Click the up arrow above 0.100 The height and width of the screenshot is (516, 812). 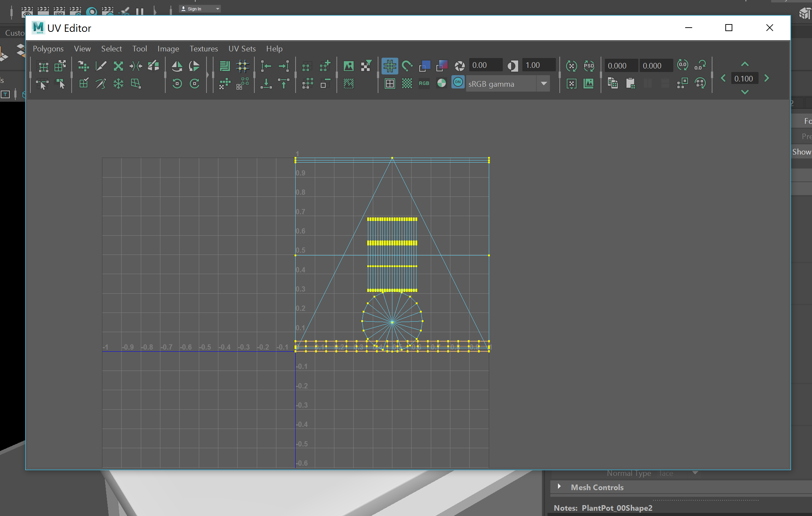(745, 64)
